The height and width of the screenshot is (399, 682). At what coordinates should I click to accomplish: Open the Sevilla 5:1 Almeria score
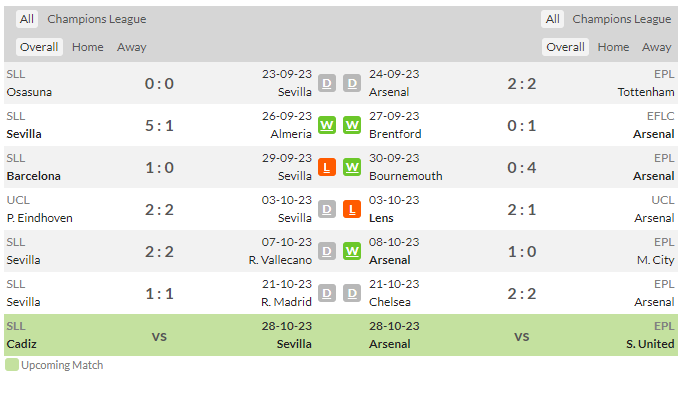tap(159, 126)
